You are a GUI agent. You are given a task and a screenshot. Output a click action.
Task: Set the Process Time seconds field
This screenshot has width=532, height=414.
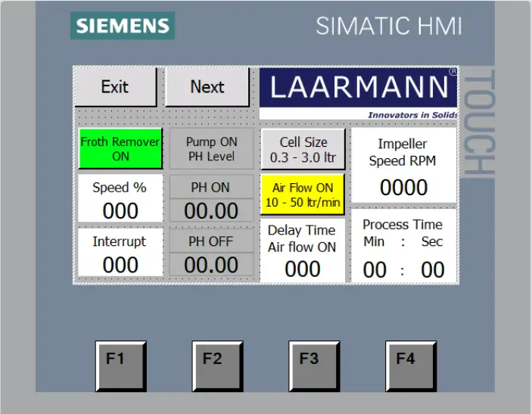pyautogui.click(x=433, y=270)
